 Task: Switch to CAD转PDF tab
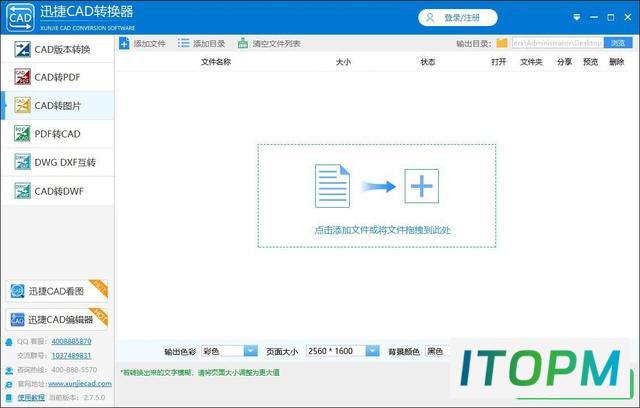coord(58,77)
